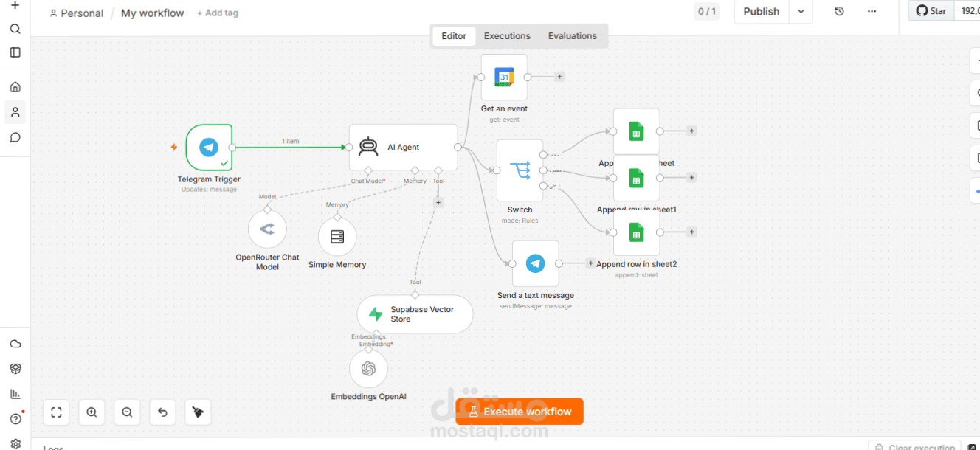This screenshot has height=450, width=980.
Task: Go to the home overview icon
Action: pyautogui.click(x=15, y=87)
